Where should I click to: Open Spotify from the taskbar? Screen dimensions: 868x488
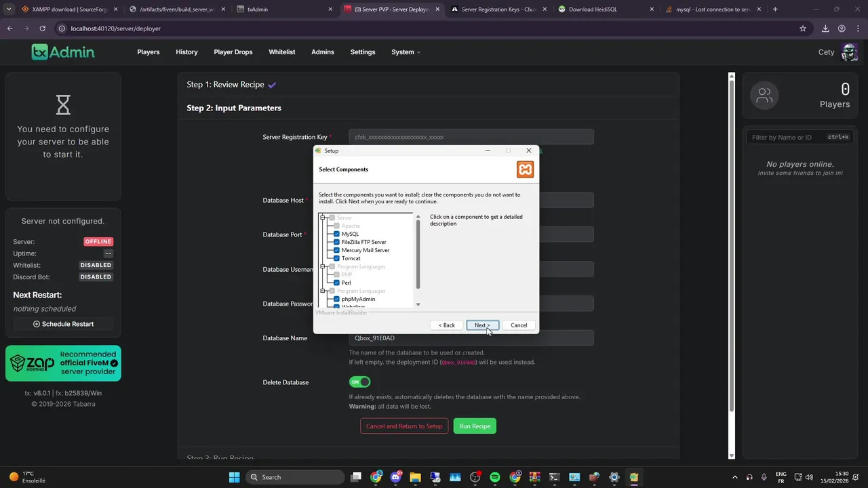click(x=495, y=477)
